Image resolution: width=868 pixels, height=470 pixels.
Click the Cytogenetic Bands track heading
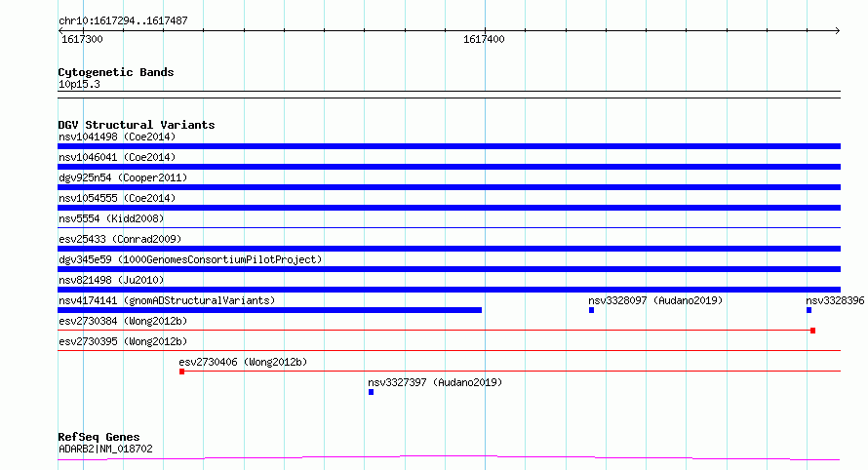(116, 72)
